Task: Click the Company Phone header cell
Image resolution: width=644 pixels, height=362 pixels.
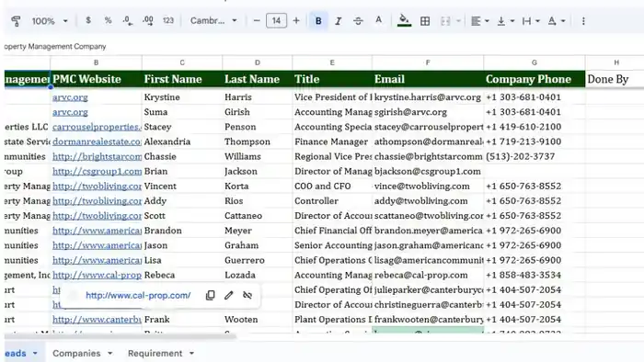Action: click(x=535, y=79)
